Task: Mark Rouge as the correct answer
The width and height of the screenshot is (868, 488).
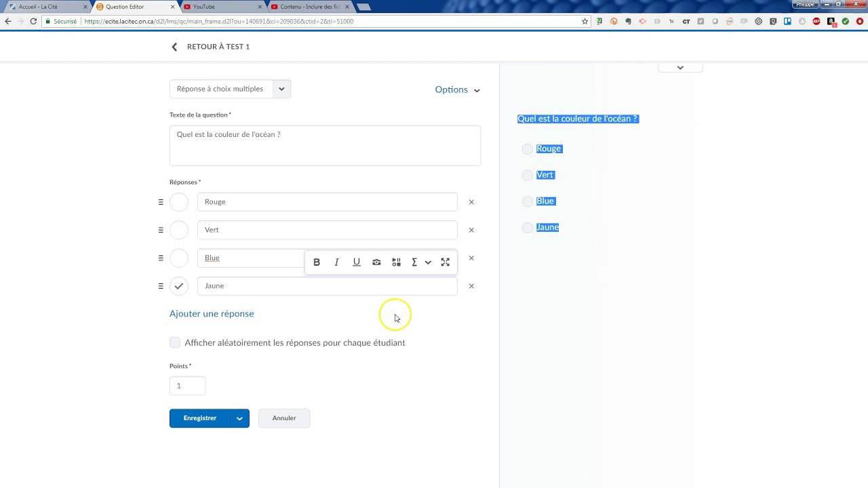Action: (179, 202)
